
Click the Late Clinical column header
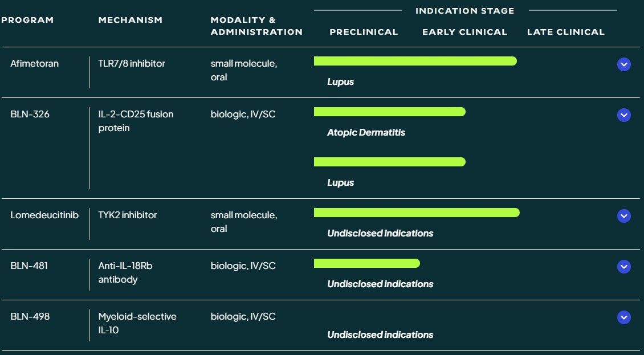(x=566, y=32)
